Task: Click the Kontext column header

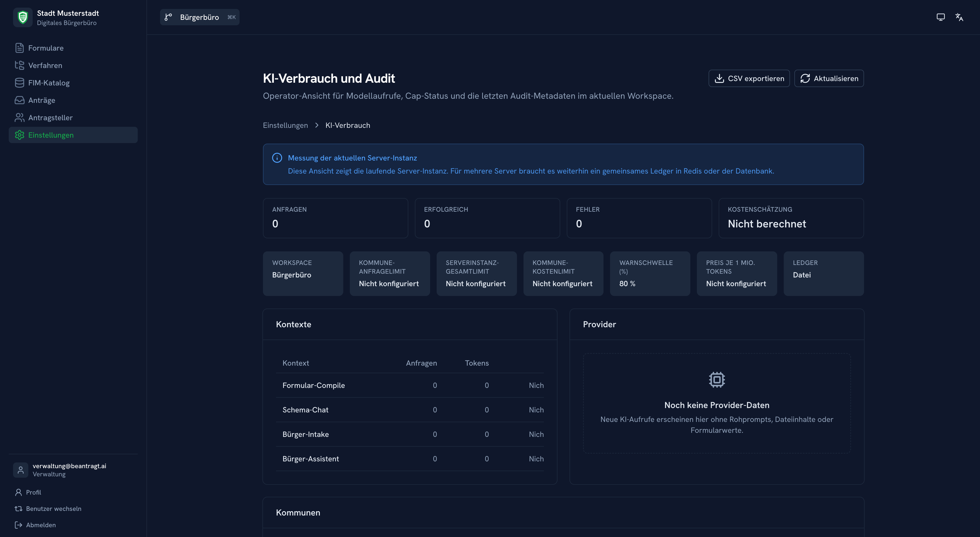Action: click(296, 363)
